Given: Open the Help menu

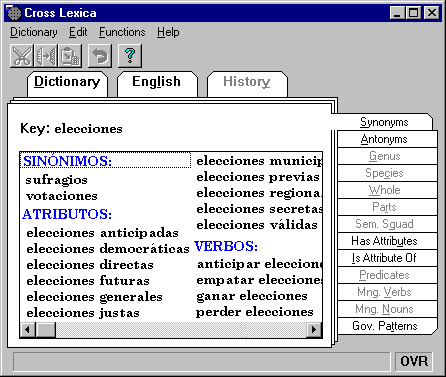Looking at the screenshot, I should [x=168, y=32].
